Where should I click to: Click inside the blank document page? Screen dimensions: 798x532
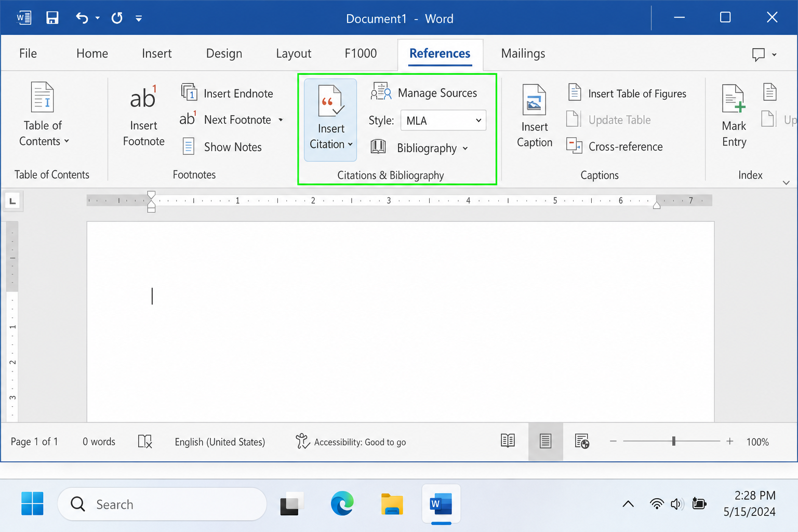tap(400, 321)
